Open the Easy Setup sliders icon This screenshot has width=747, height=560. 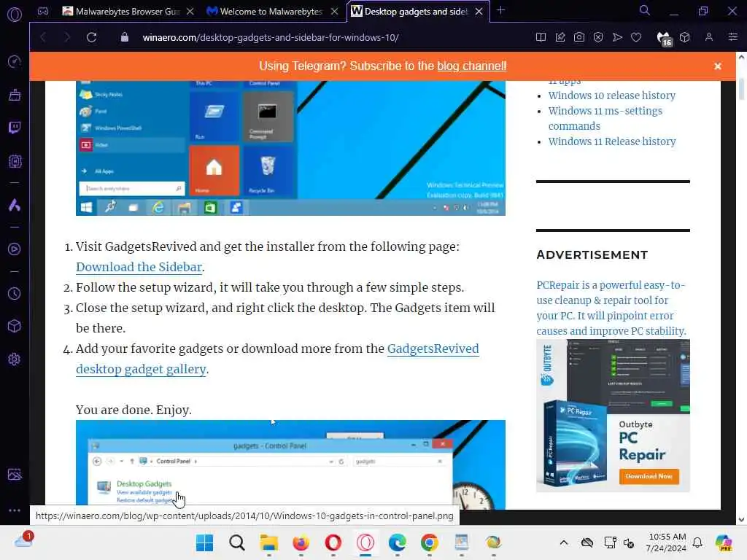point(733,37)
